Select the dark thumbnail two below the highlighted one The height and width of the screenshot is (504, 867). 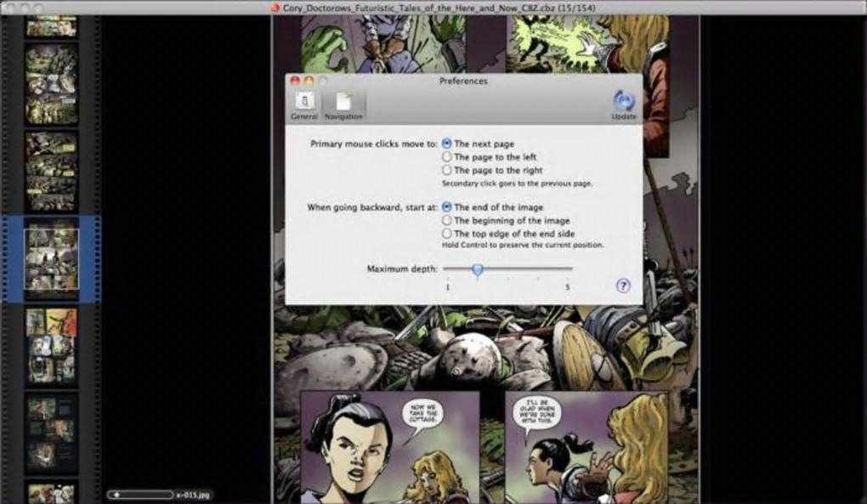point(51,433)
